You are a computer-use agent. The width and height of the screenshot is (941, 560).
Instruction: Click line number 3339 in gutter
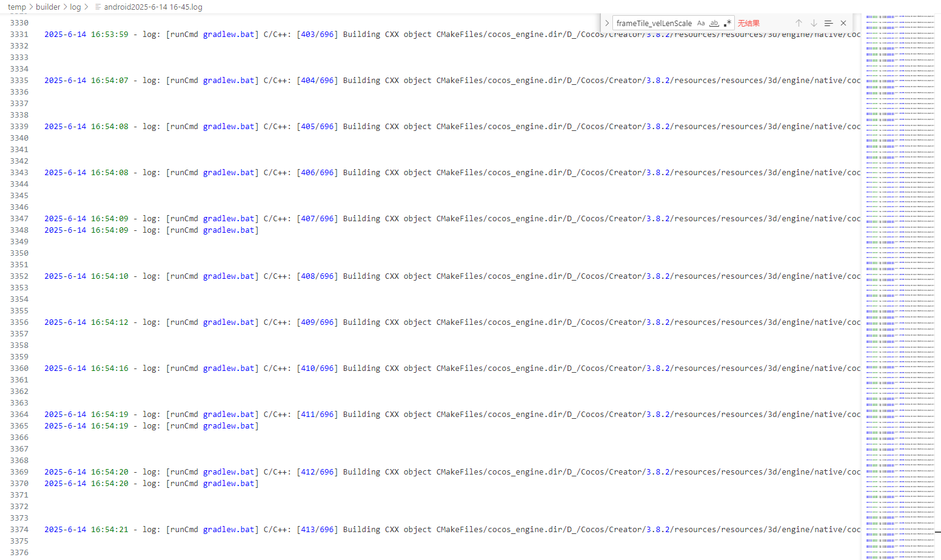pos(19,127)
